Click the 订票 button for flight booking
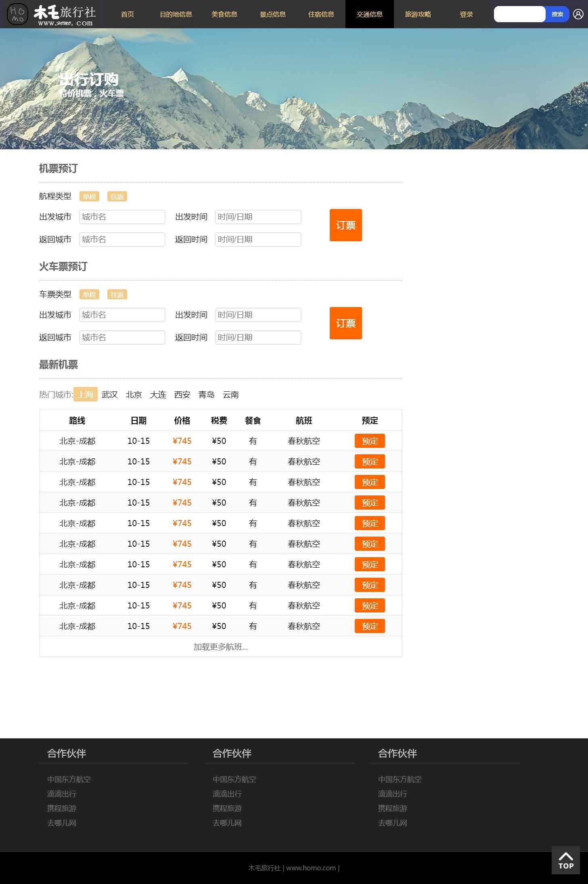The width and height of the screenshot is (588, 884). pos(345,225)
